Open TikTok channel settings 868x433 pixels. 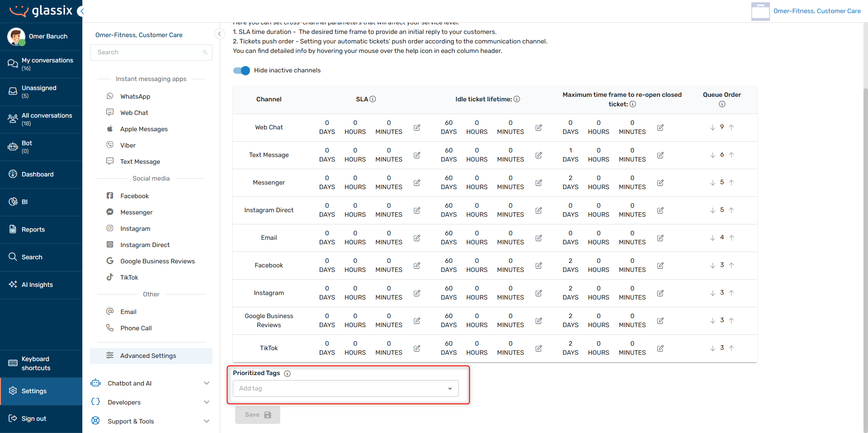pyautogui.click(x=129, y=277)
